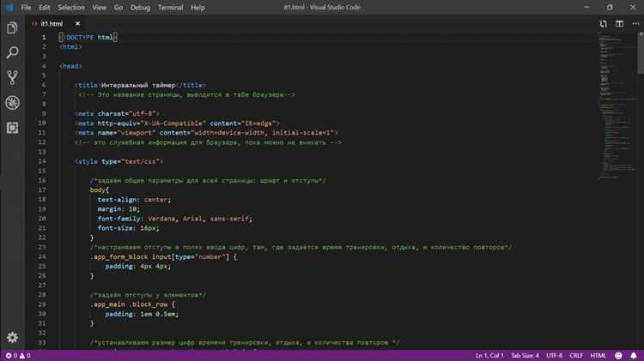The image size is (644, 361).
Task: Click the VS Code logo icon
Action: [x=9, y=8]
